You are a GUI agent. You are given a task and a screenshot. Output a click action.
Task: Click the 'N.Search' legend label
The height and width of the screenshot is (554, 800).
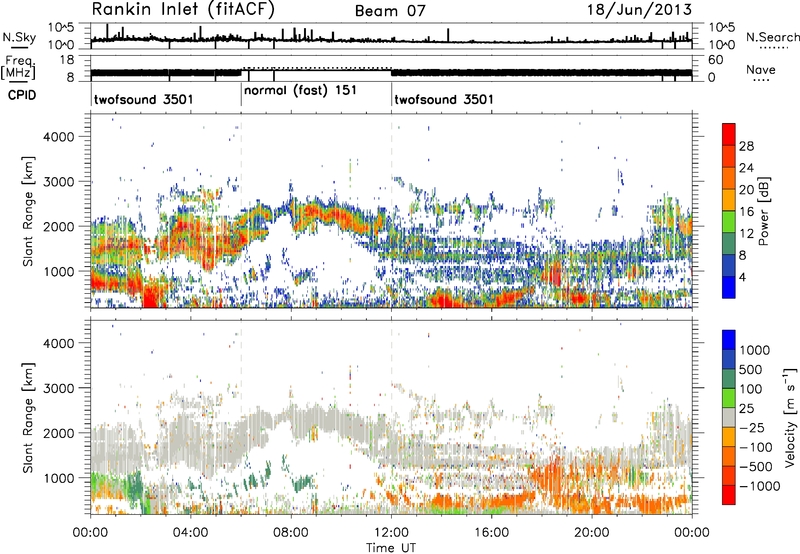pyautogui.click(x=772, y=37)
